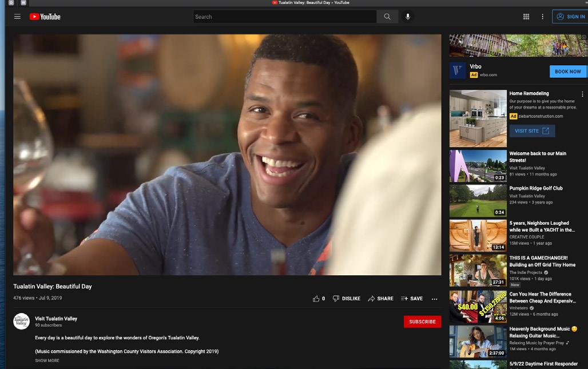Viewport: 588px width, 369px height.
Task: Open CREATIVE COUPLE channel name
Action: click(x=526, y=237)
